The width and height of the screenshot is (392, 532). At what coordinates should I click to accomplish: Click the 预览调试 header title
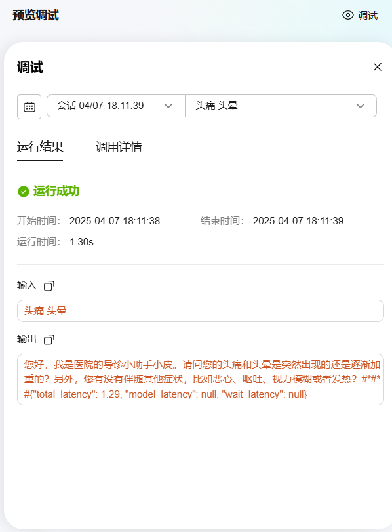35,15
